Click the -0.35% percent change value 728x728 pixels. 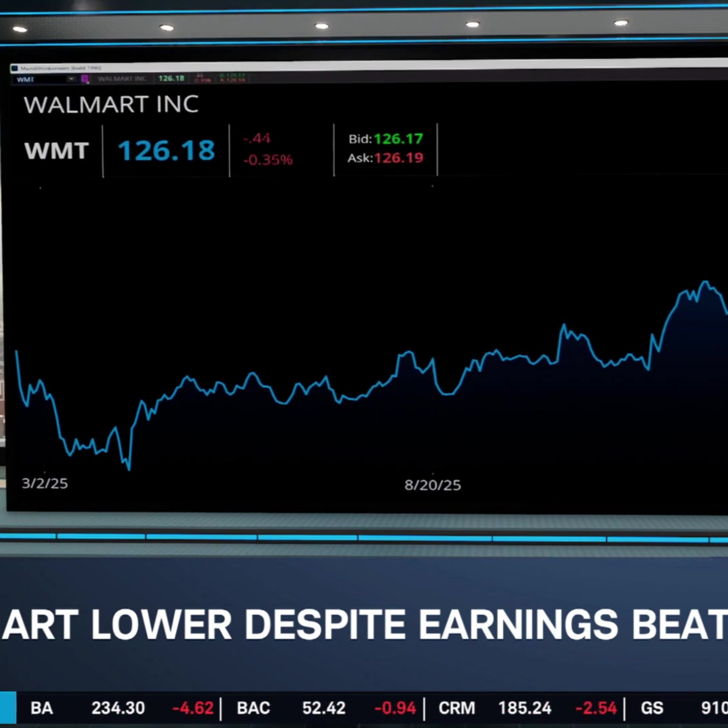[x=267, y=160]
